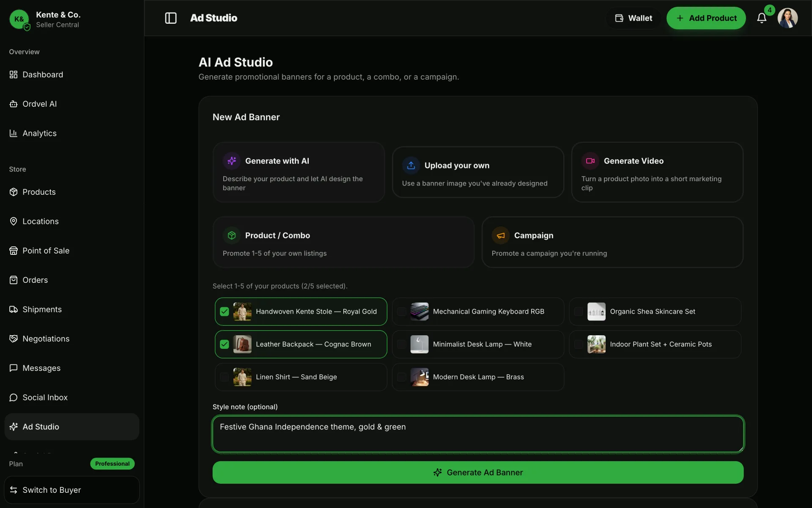This screenshot has height=508, width=812.
Task: Open the notifications bell
Action: (x=762, y=18)
